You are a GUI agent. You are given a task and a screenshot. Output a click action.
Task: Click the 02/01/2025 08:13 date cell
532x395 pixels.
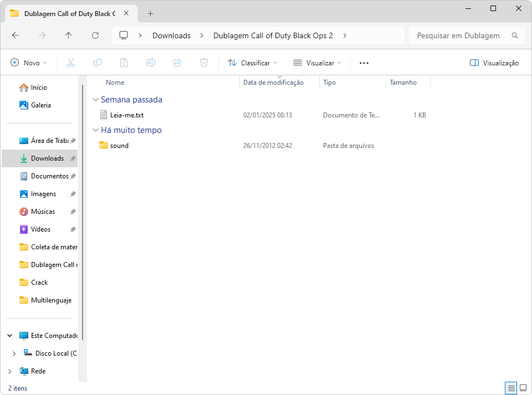(x=267, y=115)
